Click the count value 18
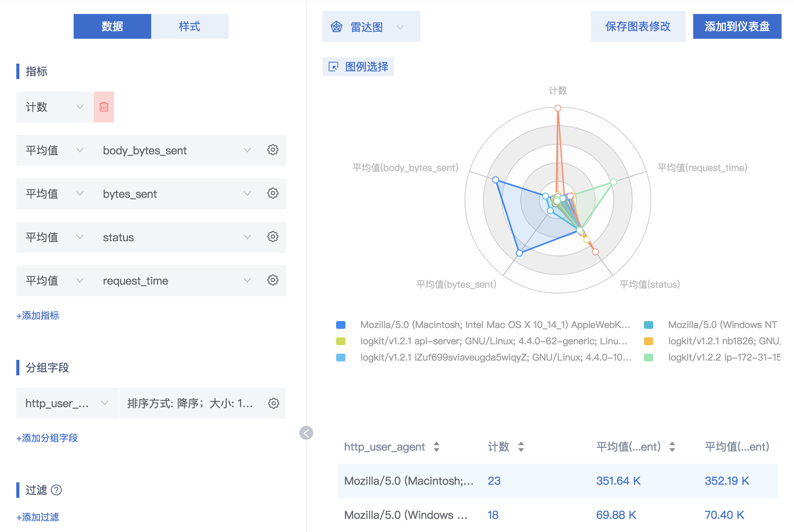The width and height of the screenshot is (794, 532). point(493,515)
